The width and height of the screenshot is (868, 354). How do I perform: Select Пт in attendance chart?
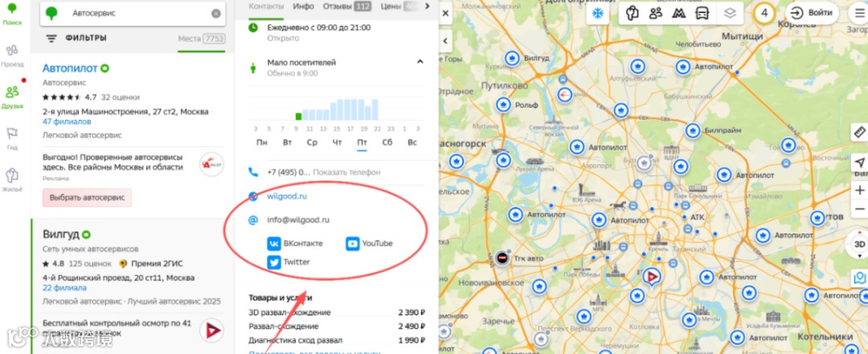[362, 142]
